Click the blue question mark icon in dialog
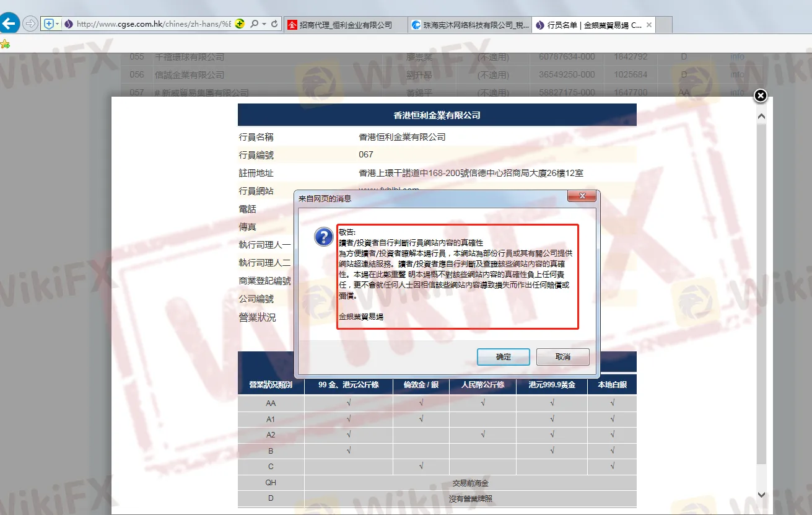Image resolution: width=812 pixels, height=515 pixels. pyautogui.click(x=324, y=236)
